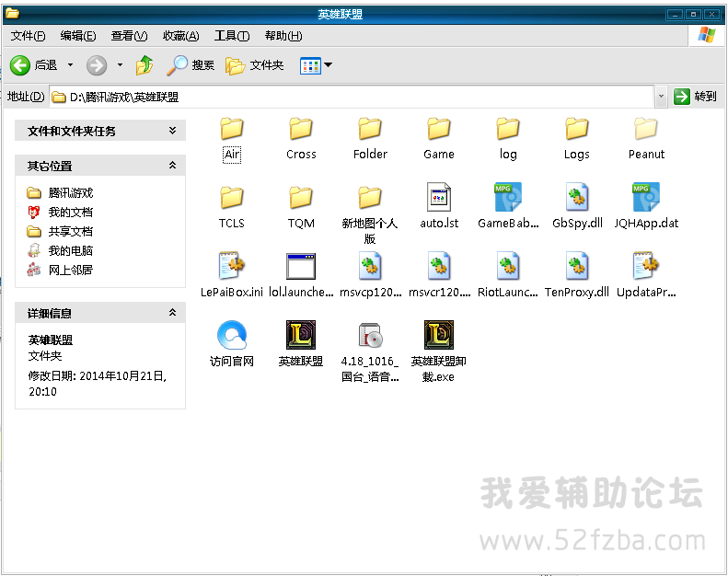Click the address path field
This screenshot has width=728, height=576.
tap(352, 97)
